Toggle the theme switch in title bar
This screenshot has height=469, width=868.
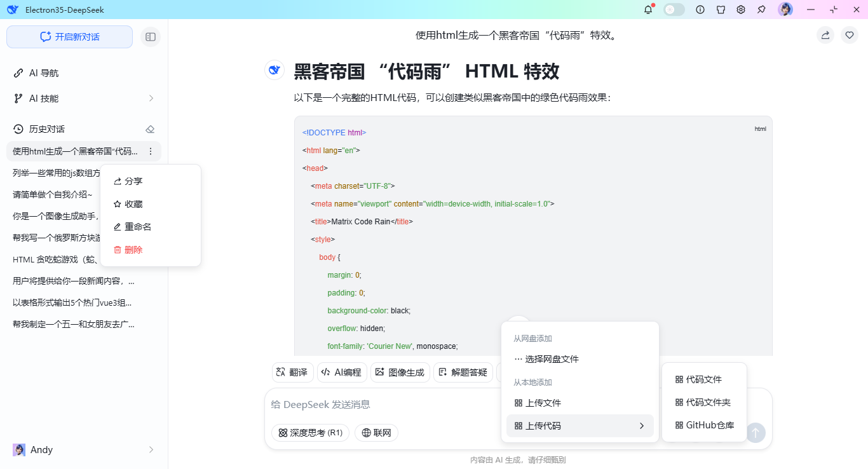[674, 10]
